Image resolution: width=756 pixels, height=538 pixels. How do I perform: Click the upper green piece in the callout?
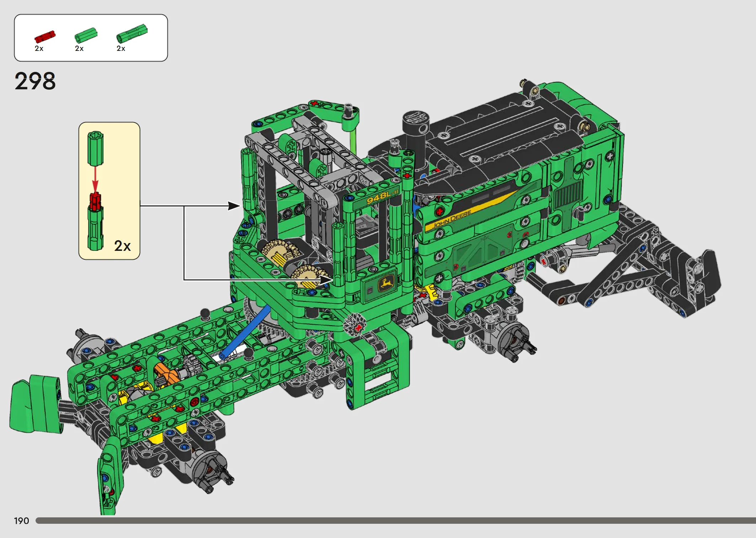95,148
